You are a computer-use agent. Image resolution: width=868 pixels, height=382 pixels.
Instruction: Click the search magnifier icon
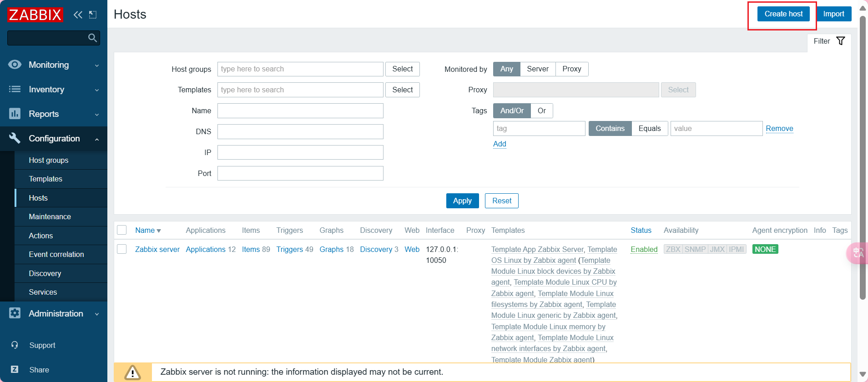coord(92,38)
